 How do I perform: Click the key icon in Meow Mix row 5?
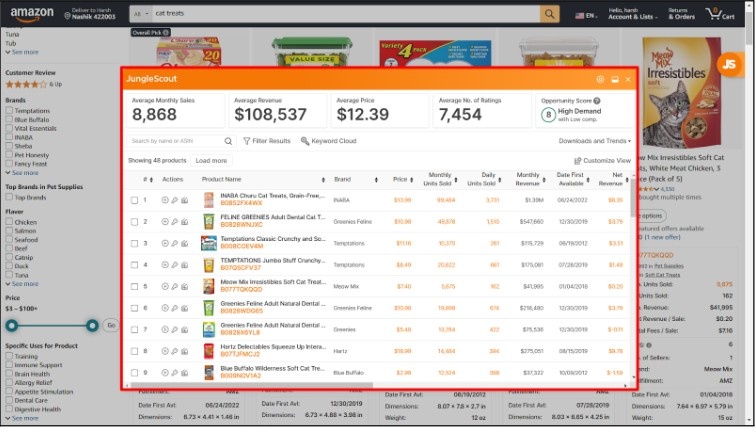(175, 286)
